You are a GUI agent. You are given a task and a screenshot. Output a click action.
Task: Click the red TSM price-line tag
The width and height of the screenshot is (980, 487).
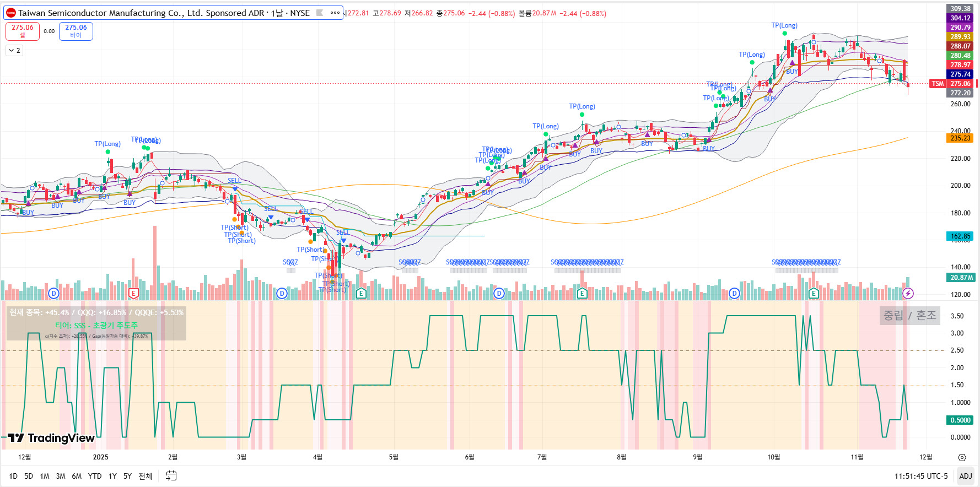pyautogui.click(x=938, y=84)
